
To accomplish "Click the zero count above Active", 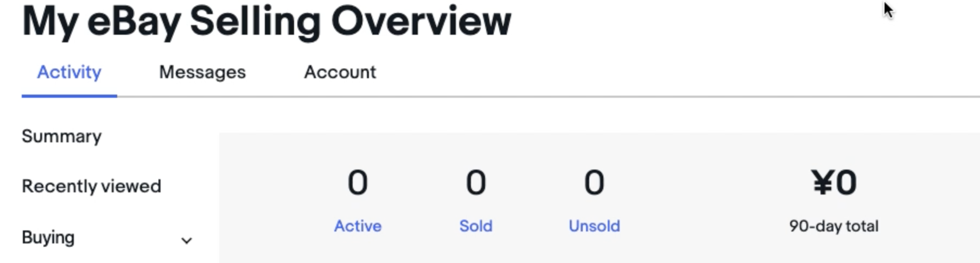I will tap(358, 183).
